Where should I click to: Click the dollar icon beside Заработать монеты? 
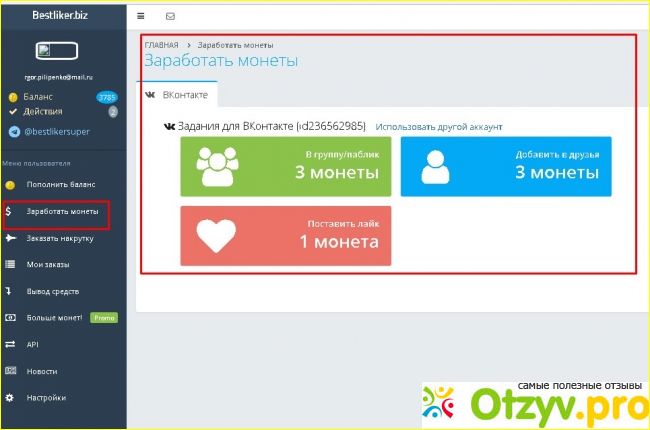click(x=9, y=212)
